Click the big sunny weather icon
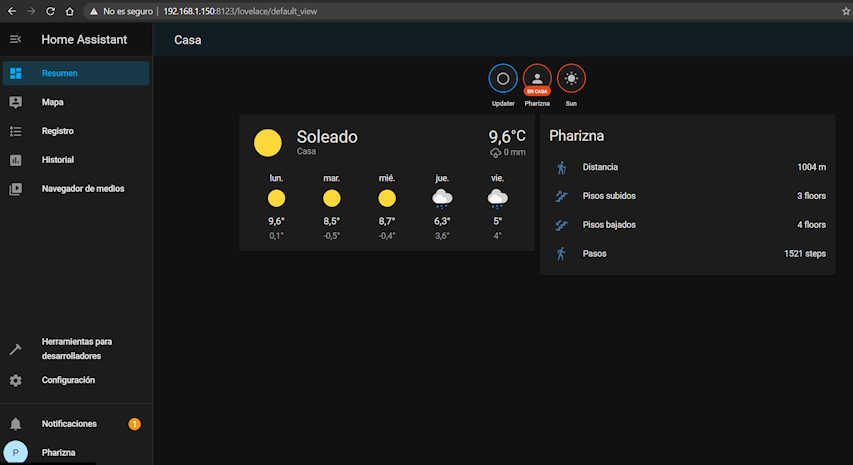 click(268, 142)
